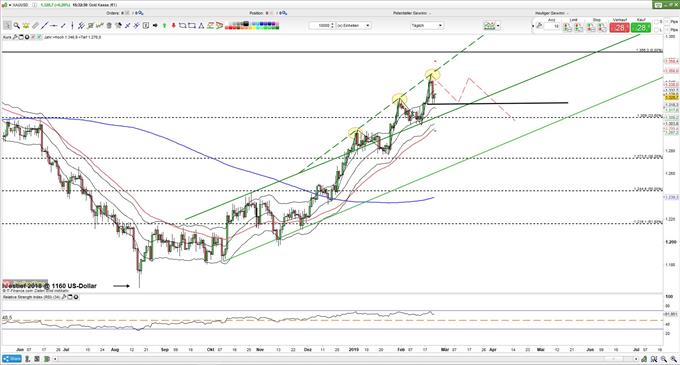The height and width of the screenshot is (365, 680).
Task: Select the rectangle drawing tool
Action: pos(192,26)
